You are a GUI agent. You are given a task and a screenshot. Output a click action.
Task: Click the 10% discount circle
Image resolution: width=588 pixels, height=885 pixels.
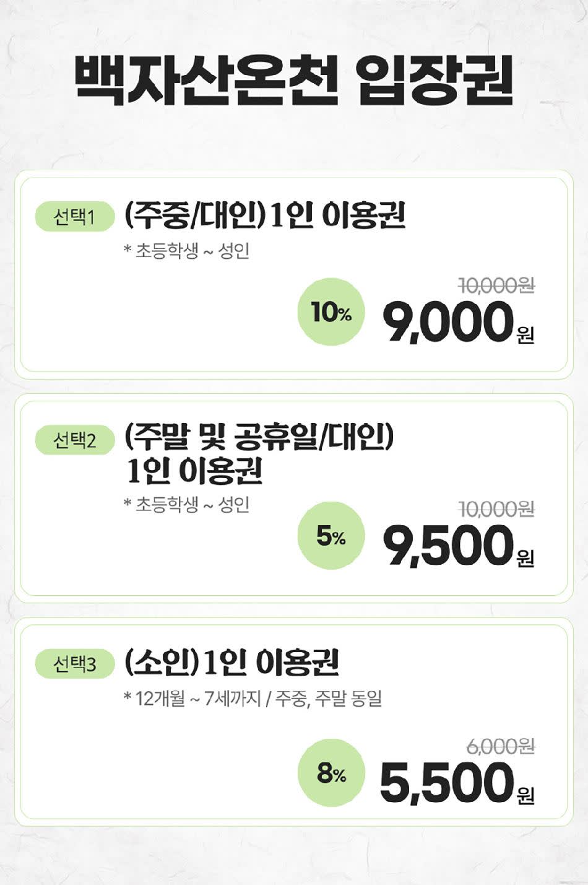(331, 312)
